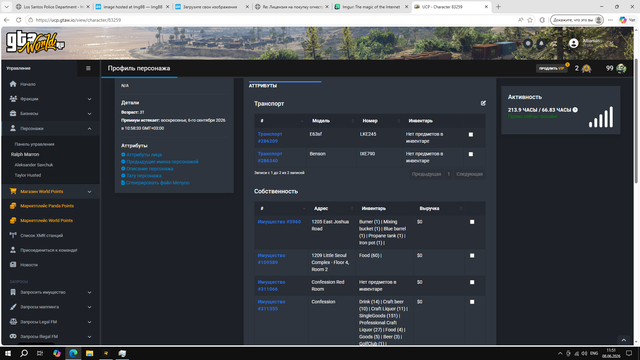The width and height of the screenshot is (640, 360).
Task: Click the Маркетплейс World Points coins icon
Action: [x=13, y=220]
